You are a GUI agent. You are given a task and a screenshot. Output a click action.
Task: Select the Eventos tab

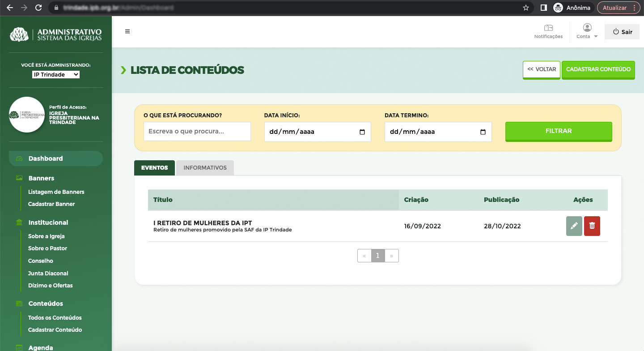[155, 168]
